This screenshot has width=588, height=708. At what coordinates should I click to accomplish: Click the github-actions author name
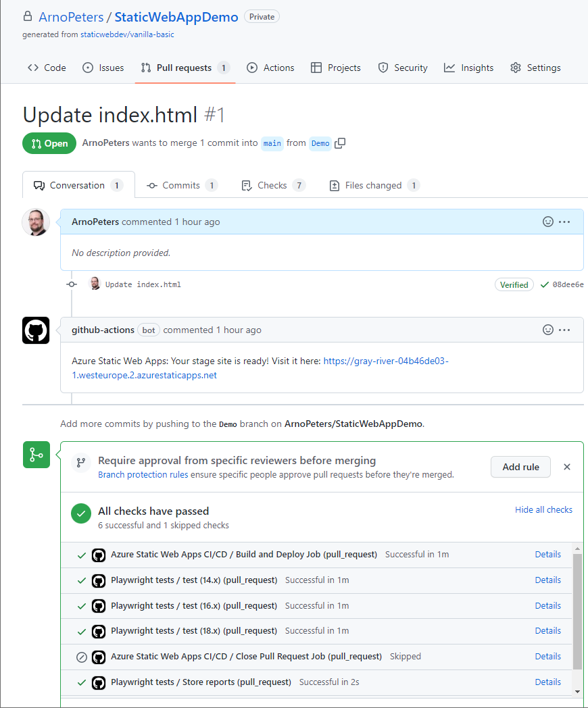103,330
